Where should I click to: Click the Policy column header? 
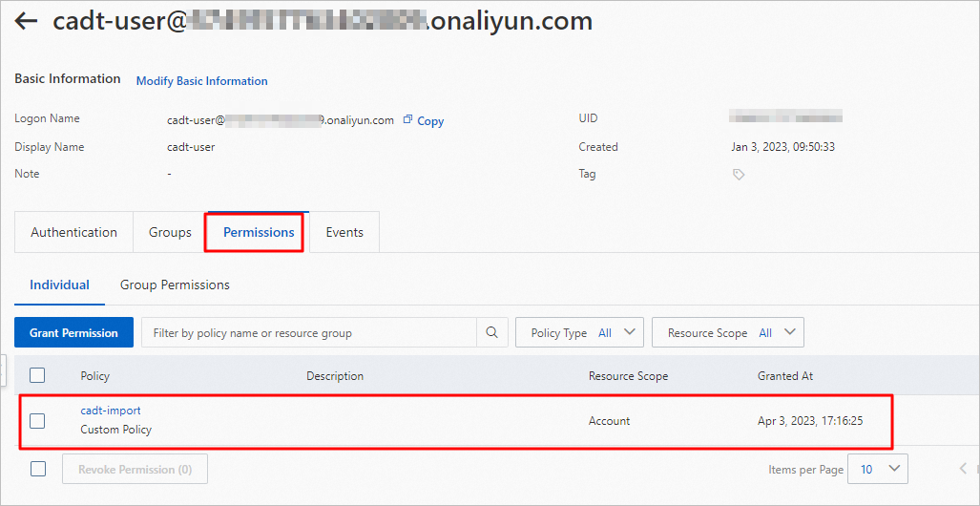pos(95,376)
